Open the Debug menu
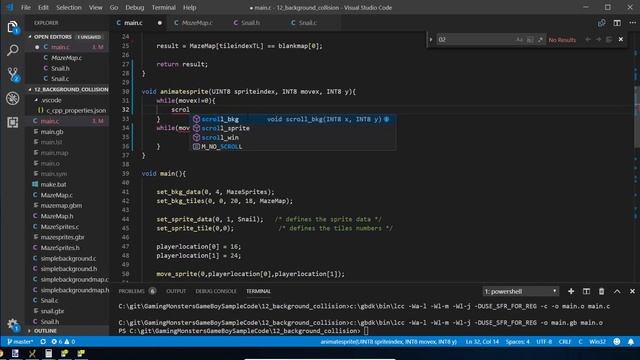This screenshot has width=640, height=360. 134,7
